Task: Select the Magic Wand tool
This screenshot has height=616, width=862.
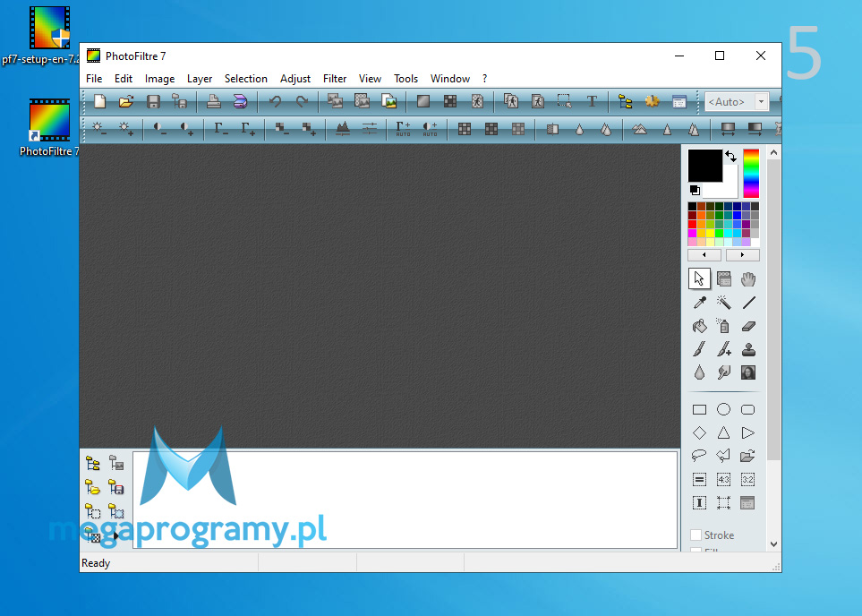Action: pyautogui.click(x=723, y=303)
